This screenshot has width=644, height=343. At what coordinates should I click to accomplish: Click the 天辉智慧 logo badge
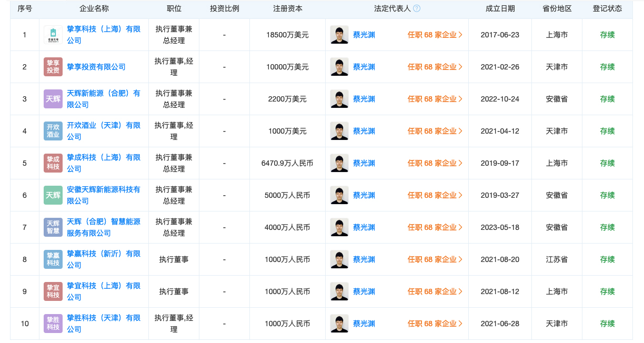pyautogui.click(x=53, y=227)
